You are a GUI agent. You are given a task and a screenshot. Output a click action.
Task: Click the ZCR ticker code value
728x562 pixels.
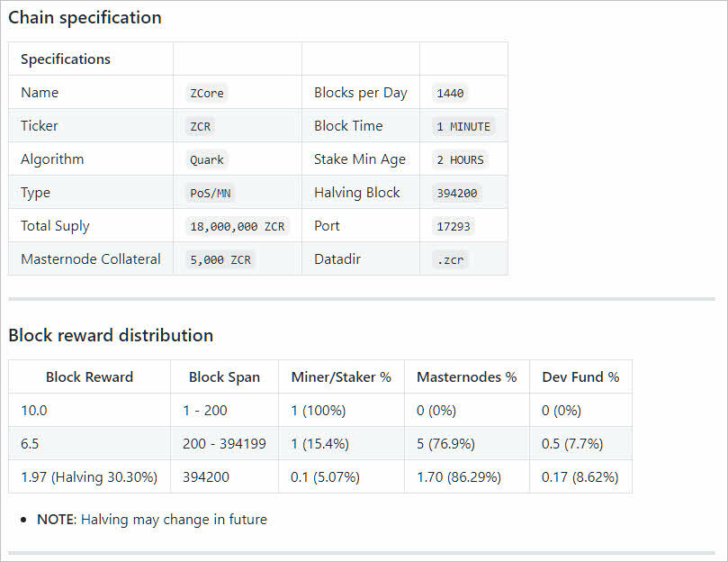click(x=200, y=126)
